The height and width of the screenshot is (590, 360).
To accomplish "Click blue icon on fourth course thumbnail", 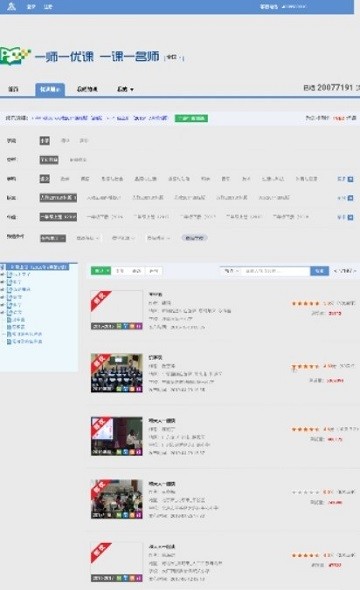I will click(x=126, y=515).
